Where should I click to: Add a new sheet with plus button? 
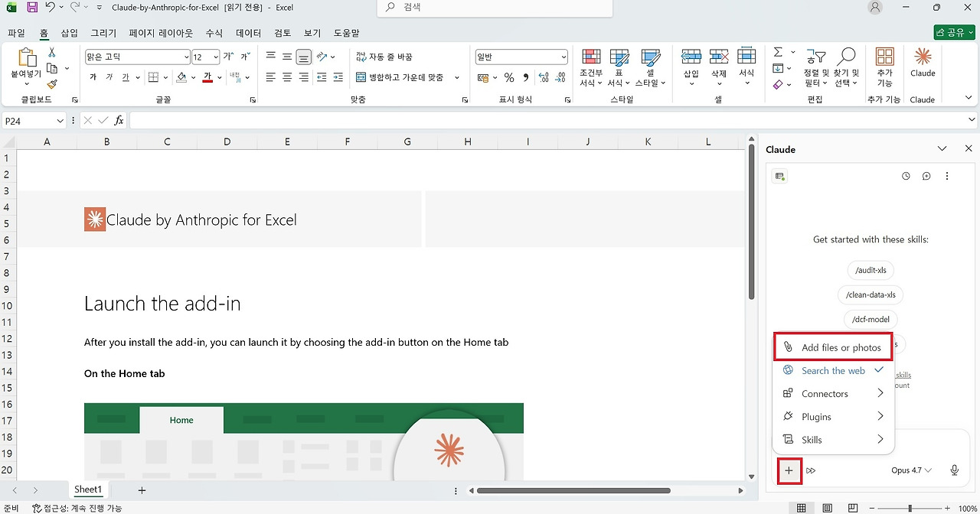pos(142,490)
